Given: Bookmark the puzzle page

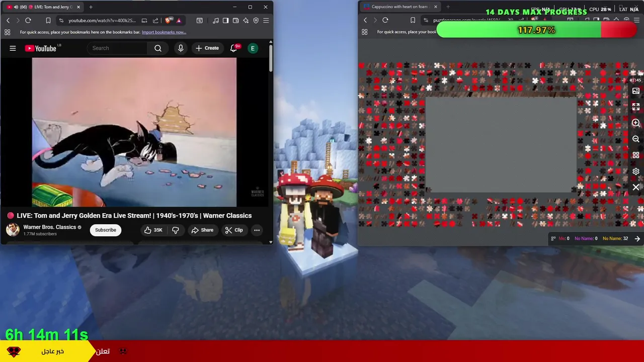Looking at the screenshot, I should point(413,21).
